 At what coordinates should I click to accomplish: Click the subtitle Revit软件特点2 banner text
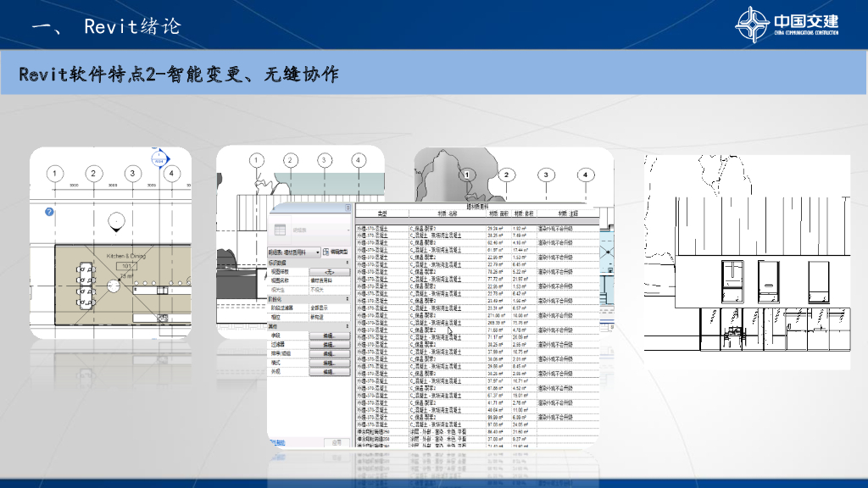(x=178, y=75)
